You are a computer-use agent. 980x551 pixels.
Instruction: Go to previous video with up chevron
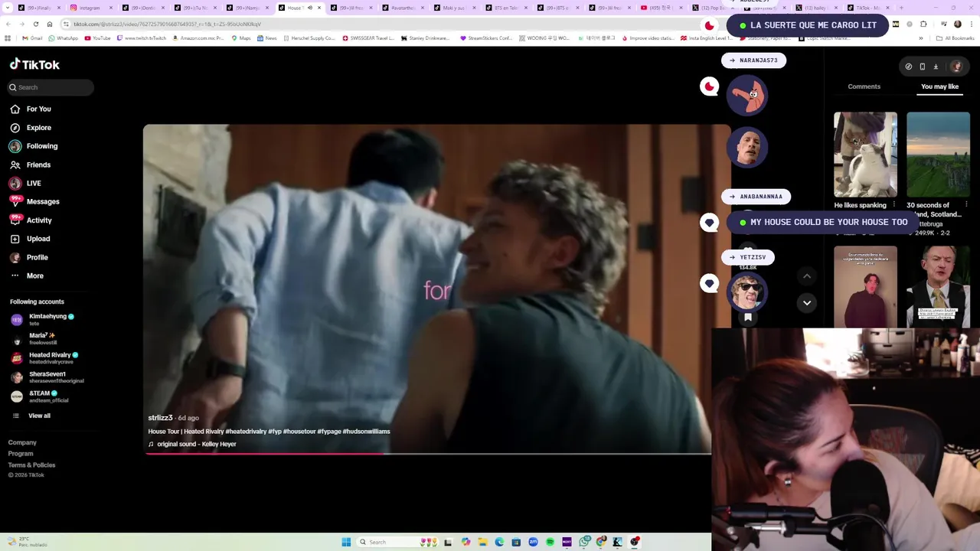tap(806, 276)
